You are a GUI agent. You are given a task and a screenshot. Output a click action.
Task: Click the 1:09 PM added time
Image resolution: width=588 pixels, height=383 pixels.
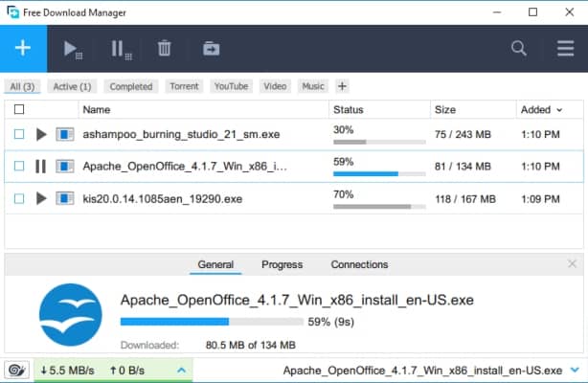(540, 199)
